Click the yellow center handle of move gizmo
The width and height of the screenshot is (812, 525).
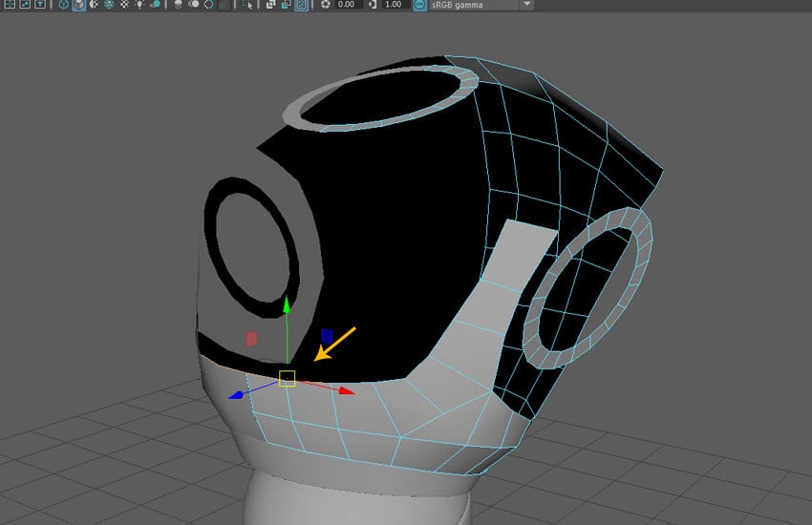pos(287,379)
